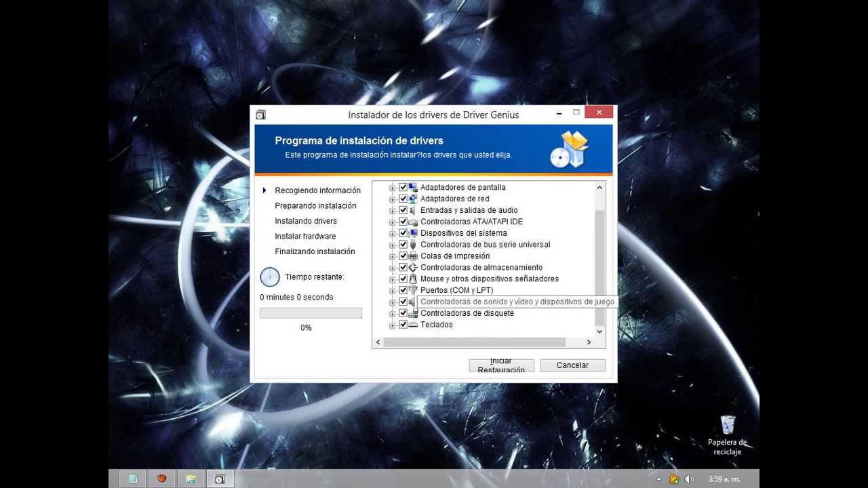Open the red creature taskbar icon
Viewport: 868px width, 488px height.
click(x=162, y=479)
